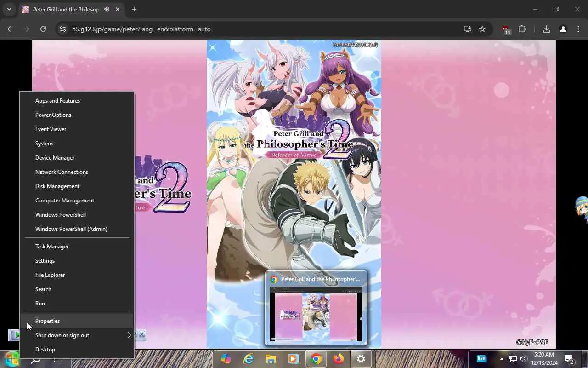Viewport: 588px width, 368px height.
Task: Click the chibi character floating icon
Action: [x=582, y=210]
